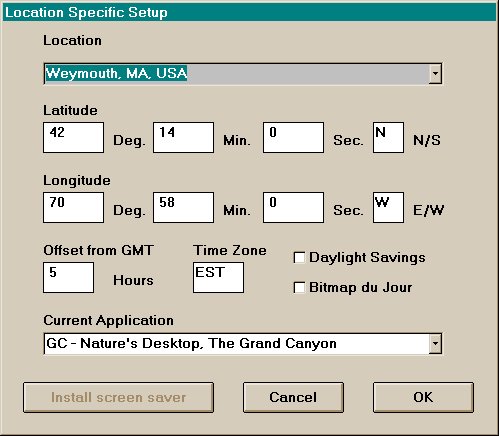The image size is (499, 436).
Task: Click the OK button
Action: click(x=423, y=397)
